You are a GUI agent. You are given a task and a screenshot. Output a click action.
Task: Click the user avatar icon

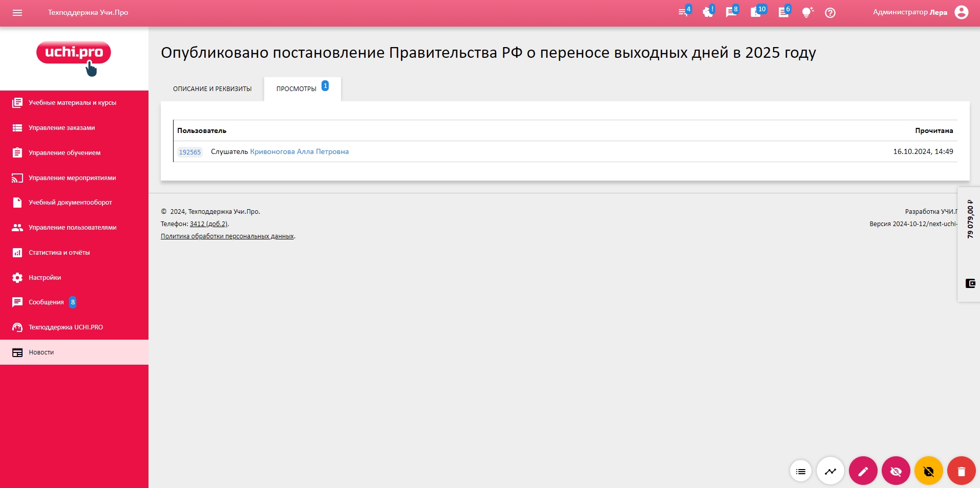[961, 12]
